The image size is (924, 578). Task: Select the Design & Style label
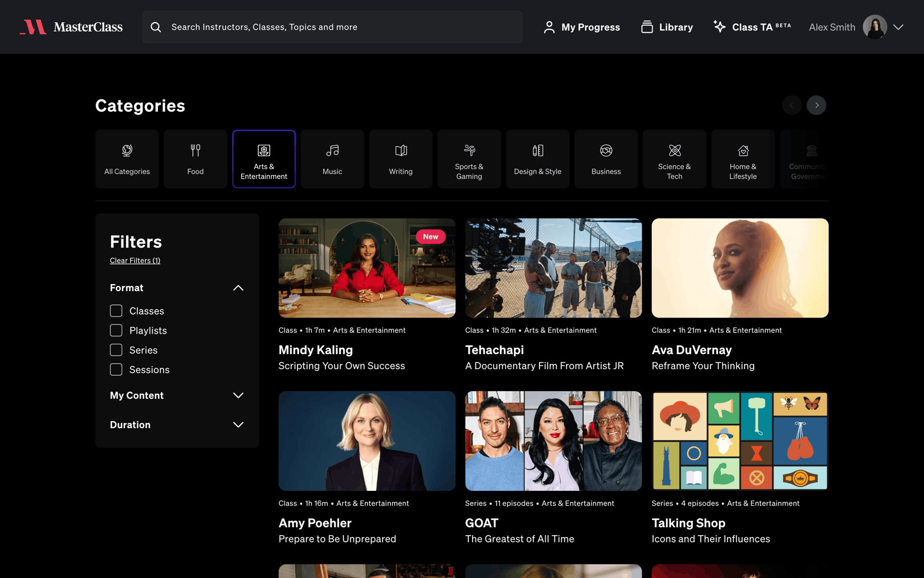pos(538,171)
